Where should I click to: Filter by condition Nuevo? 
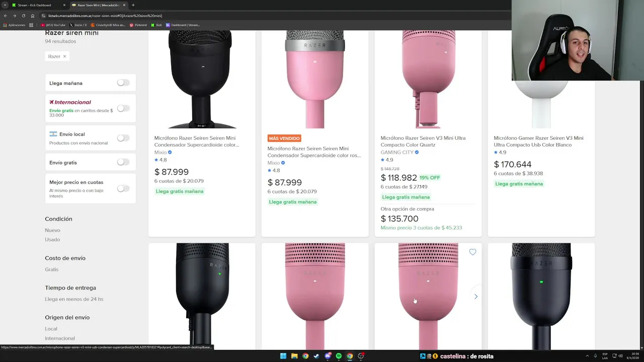[52, 230]
